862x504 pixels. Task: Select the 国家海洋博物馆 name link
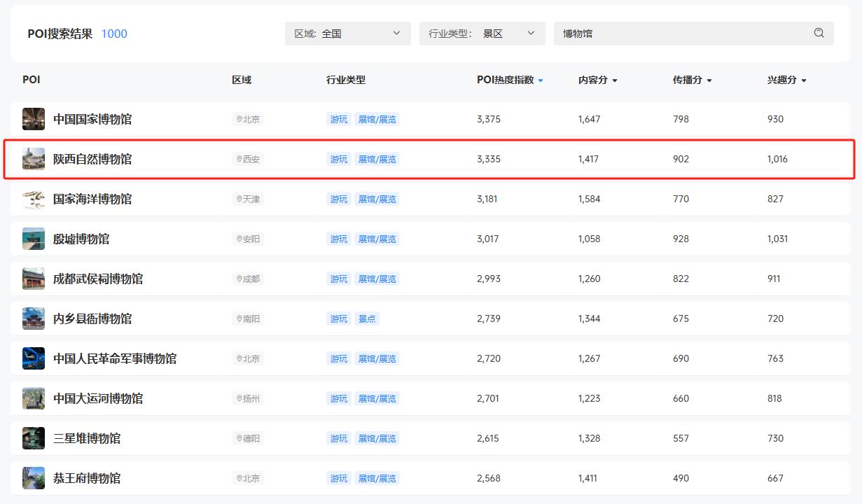point(92,199)
